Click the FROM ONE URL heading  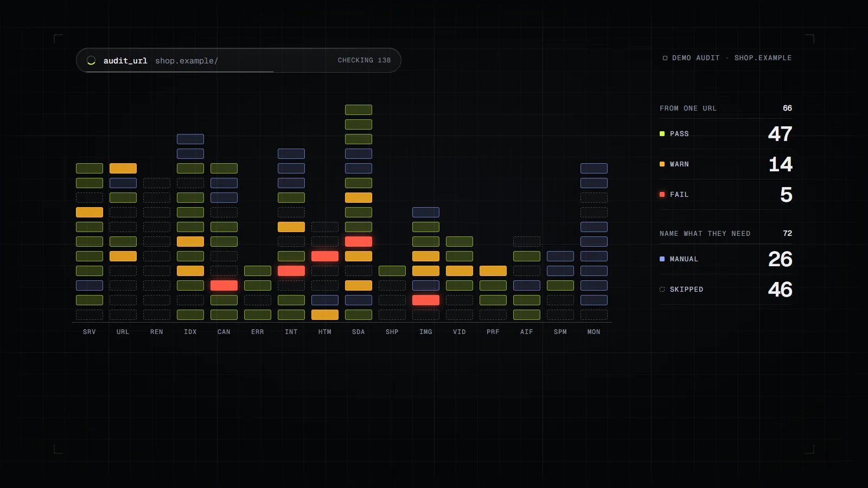click(688, 108)
